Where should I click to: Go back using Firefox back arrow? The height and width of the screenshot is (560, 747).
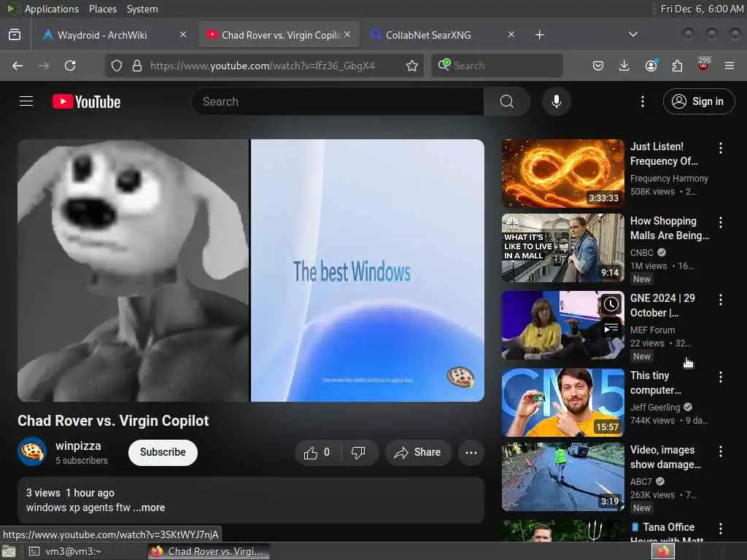click(x=18, y=66)
